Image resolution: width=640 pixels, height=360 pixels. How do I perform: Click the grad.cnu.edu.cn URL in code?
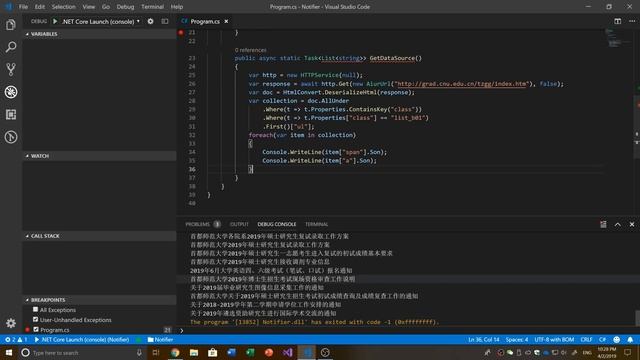click(x=462, y=84)
